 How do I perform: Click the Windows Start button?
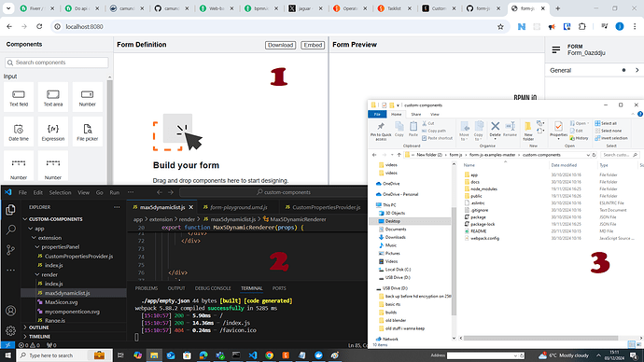(x=7, y=355)
